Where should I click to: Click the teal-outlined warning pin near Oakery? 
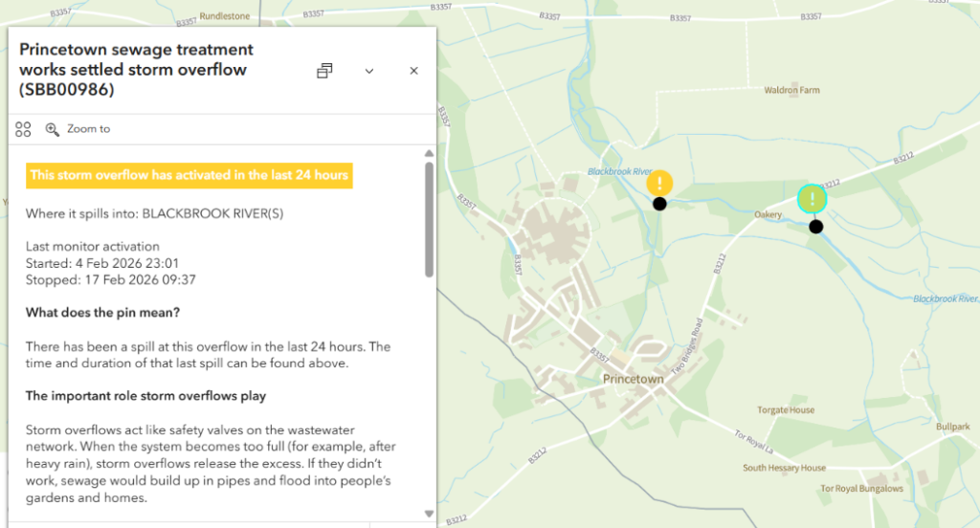pos(812,199)
